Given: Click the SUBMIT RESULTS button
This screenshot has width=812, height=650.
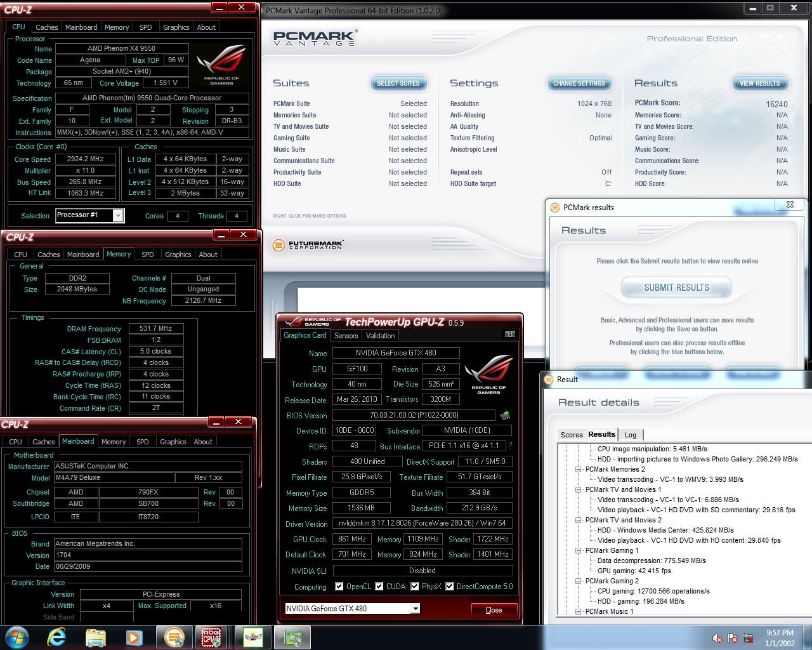Looking at the screenshot, I should 676,288.
